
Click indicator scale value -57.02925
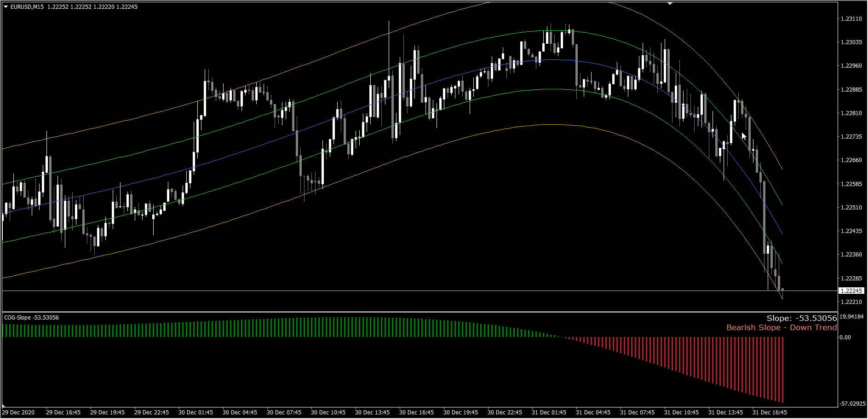tap(853, 404)
